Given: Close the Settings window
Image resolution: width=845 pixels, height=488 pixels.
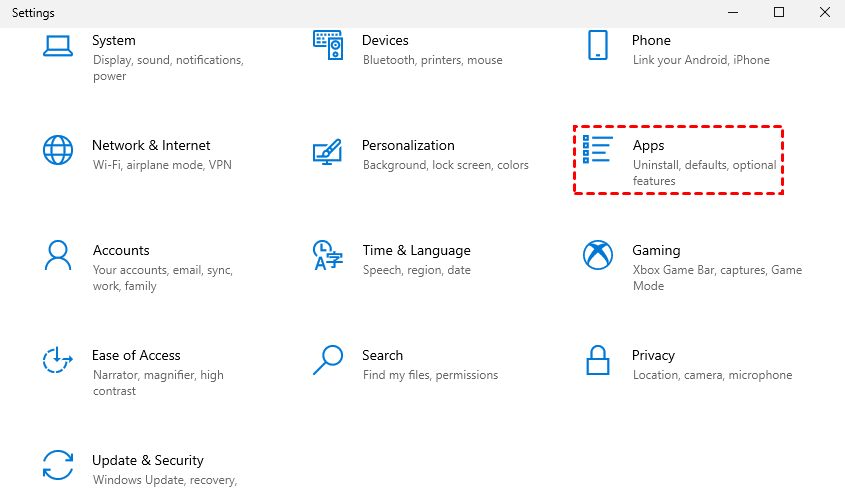Looking at the screenshot, I should [x=824, y=13].
